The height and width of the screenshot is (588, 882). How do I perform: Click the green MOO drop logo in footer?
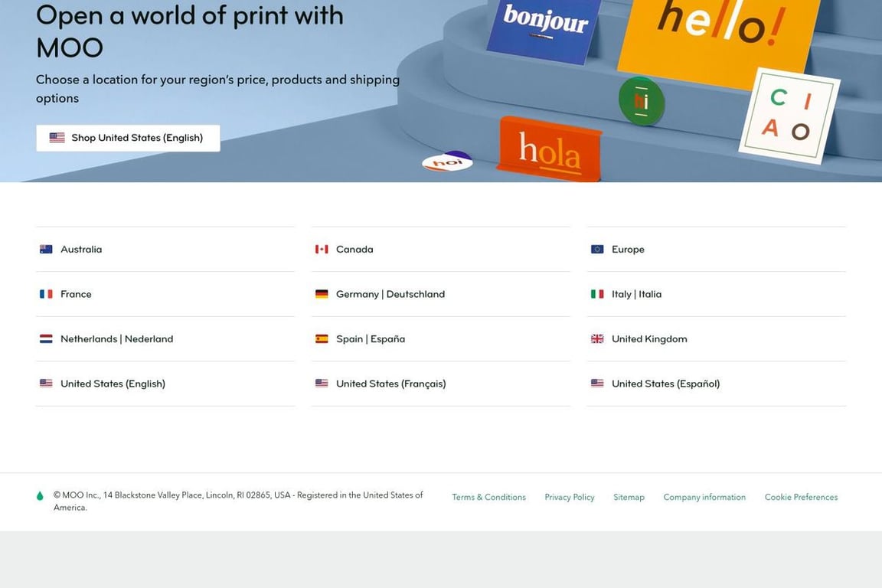tap(40, 495)
